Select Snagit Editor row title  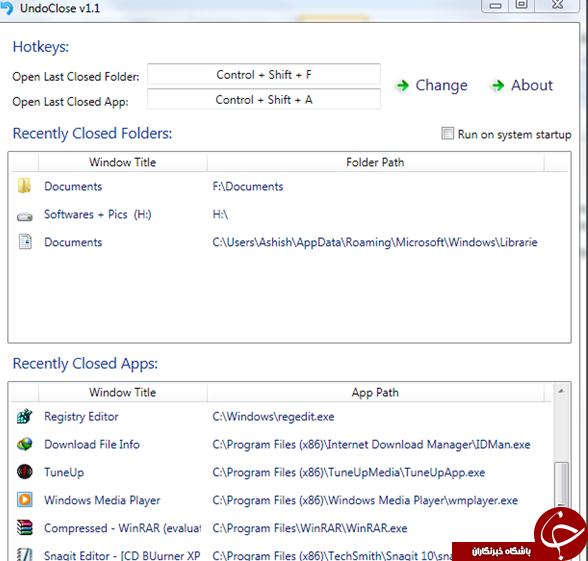122,555
